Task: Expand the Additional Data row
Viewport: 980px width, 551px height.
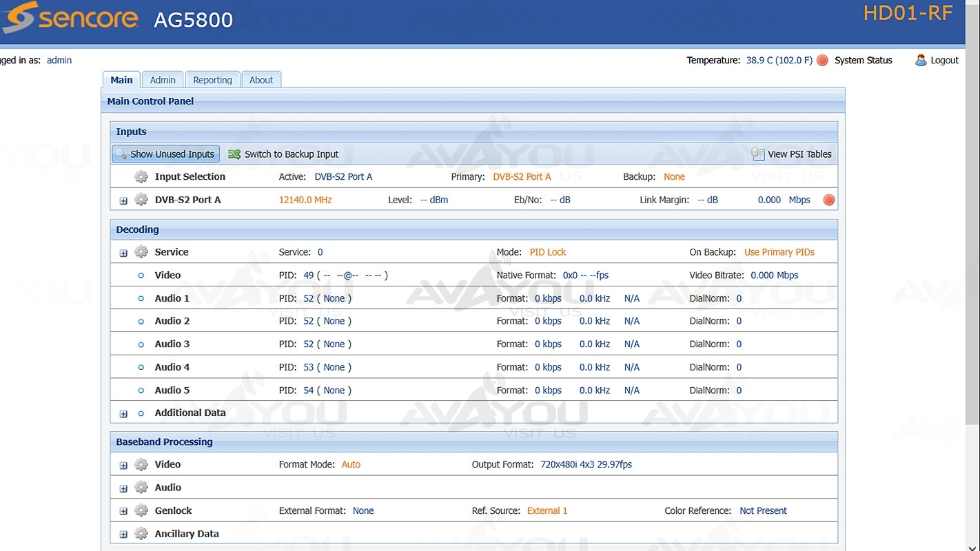Action: (x=123, y=414)
